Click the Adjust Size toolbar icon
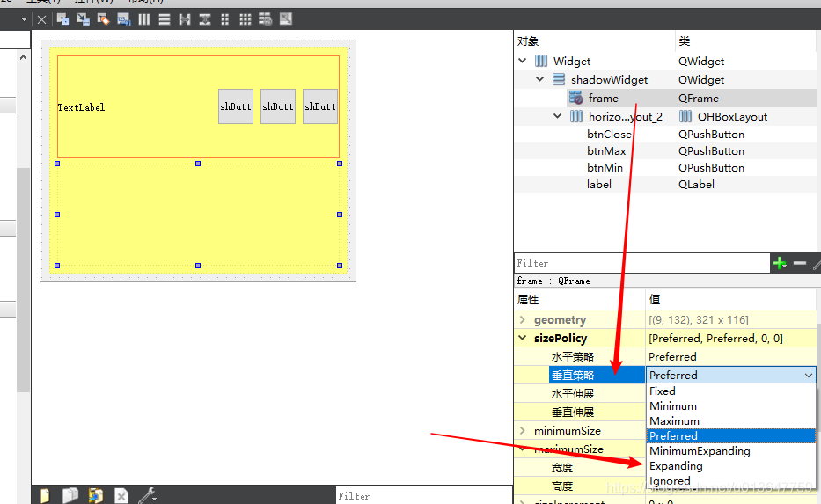821x504 pixels. tap(286, 19)
